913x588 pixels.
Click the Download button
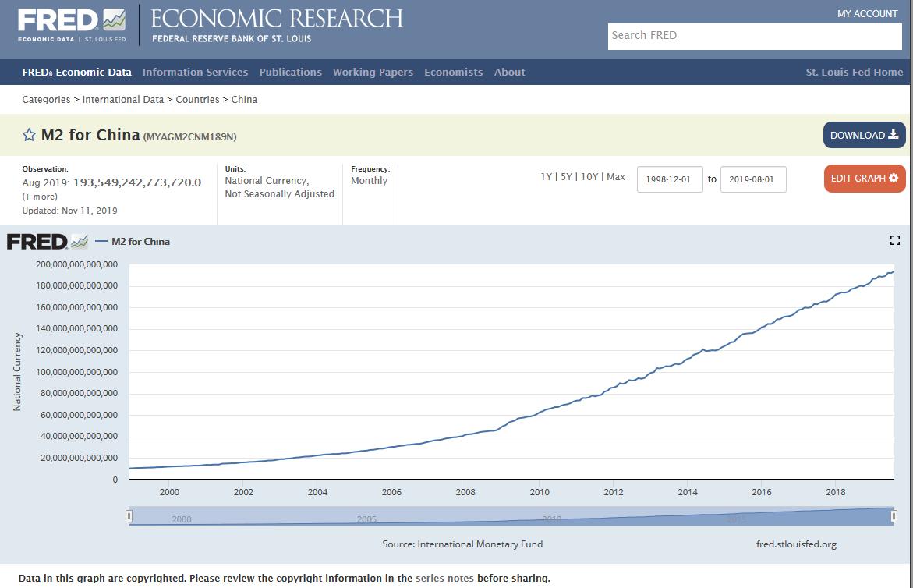(x=864, y=135)
